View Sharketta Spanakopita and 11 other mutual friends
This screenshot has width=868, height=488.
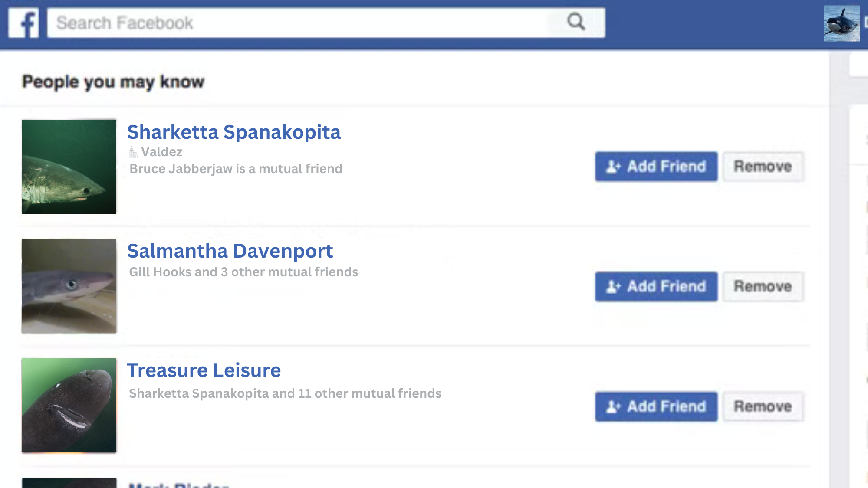tap(285, 393)
